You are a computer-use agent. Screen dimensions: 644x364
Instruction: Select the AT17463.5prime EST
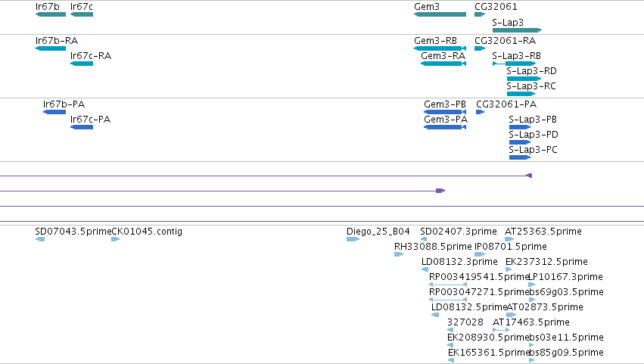click(501, 330)
